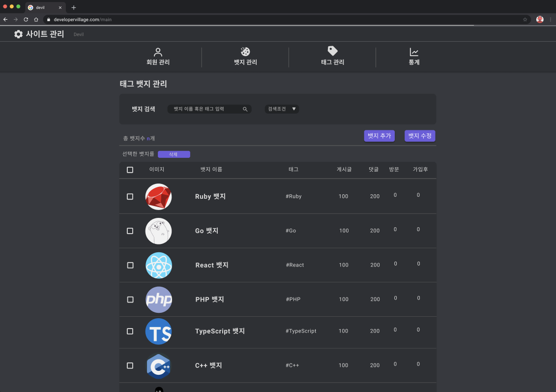Click the 게시글 column header
The image size is (556, 392).
click(x=344, y=170)
